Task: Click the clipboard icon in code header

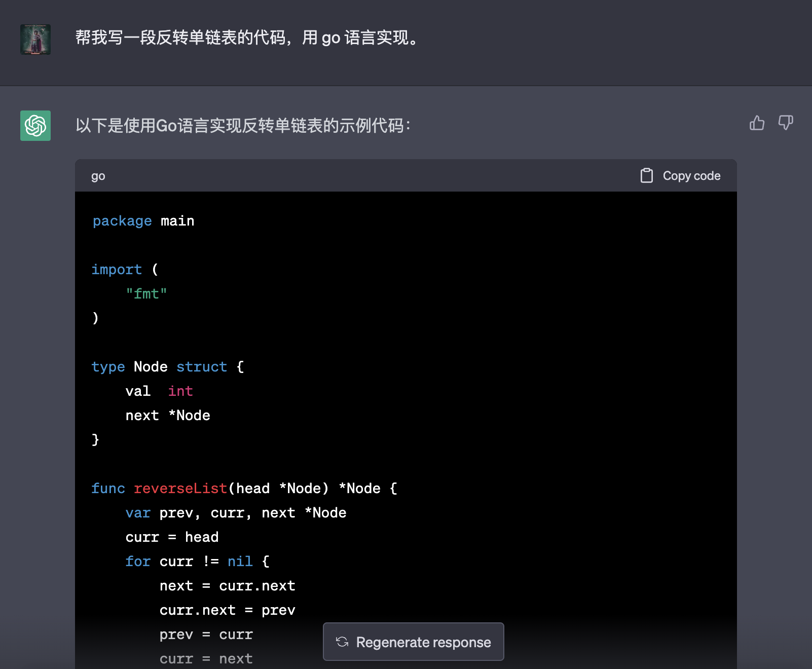Action: [x=646, y=176]
